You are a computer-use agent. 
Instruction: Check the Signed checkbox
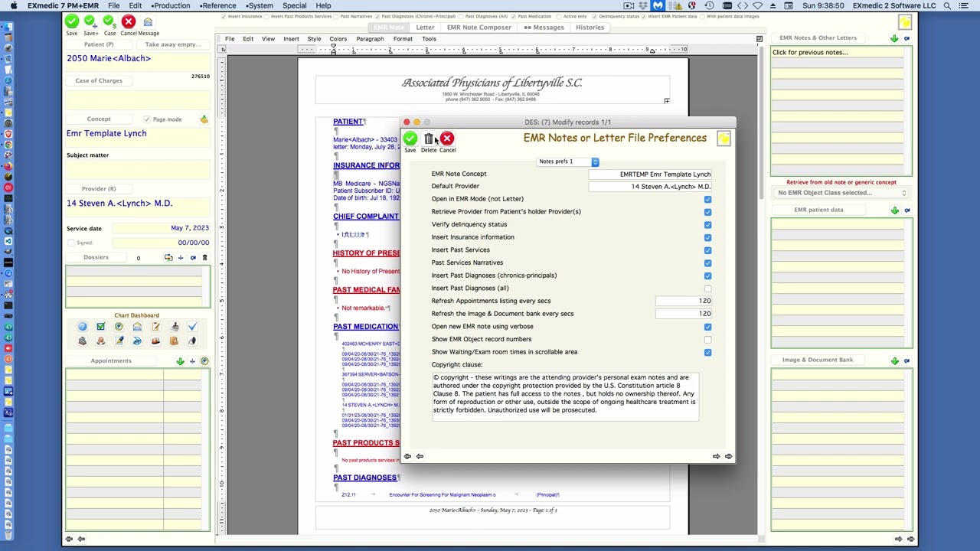[x=71, y=243]
